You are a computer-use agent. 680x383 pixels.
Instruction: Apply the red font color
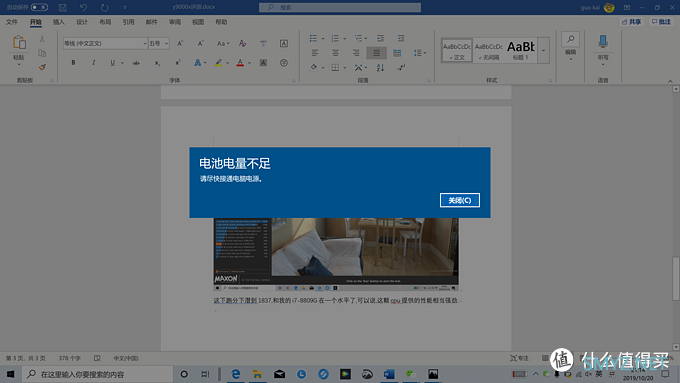tap(240, 63)
